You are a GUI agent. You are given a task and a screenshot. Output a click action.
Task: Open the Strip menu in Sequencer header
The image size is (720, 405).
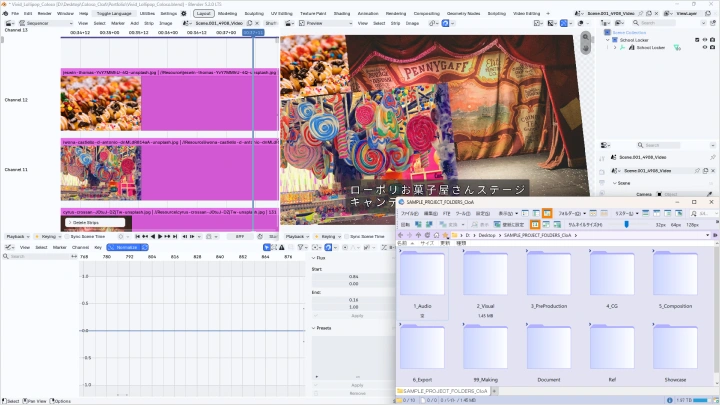pyautogui.click(x=149, y=23)
